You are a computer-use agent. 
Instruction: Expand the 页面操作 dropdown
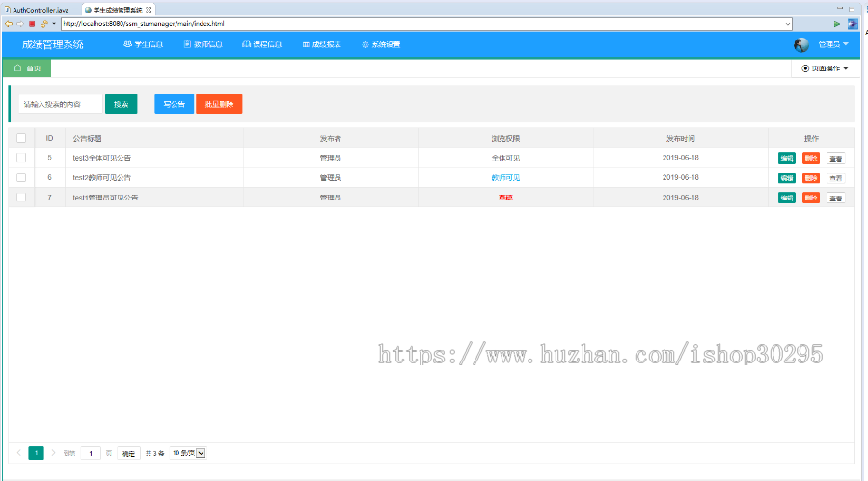(x=825, y=68)
